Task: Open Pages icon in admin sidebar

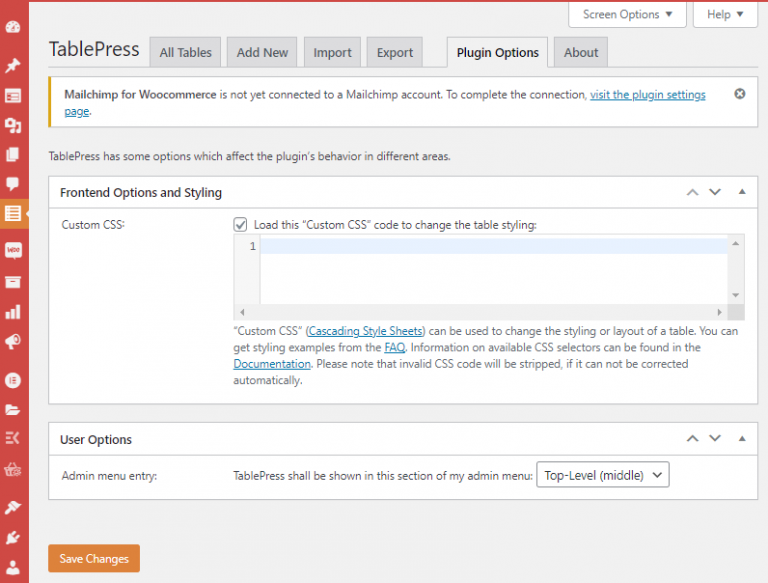Action: coord(13,155)
